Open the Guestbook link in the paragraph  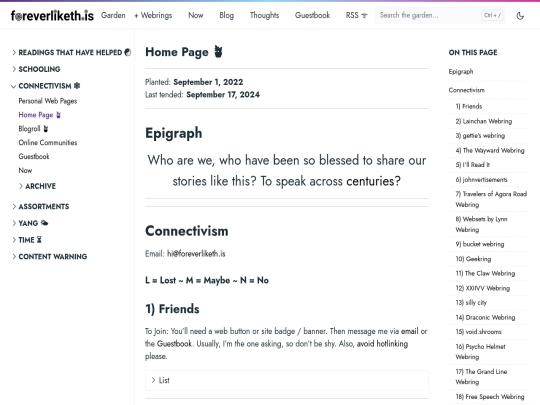pos(174,344)
